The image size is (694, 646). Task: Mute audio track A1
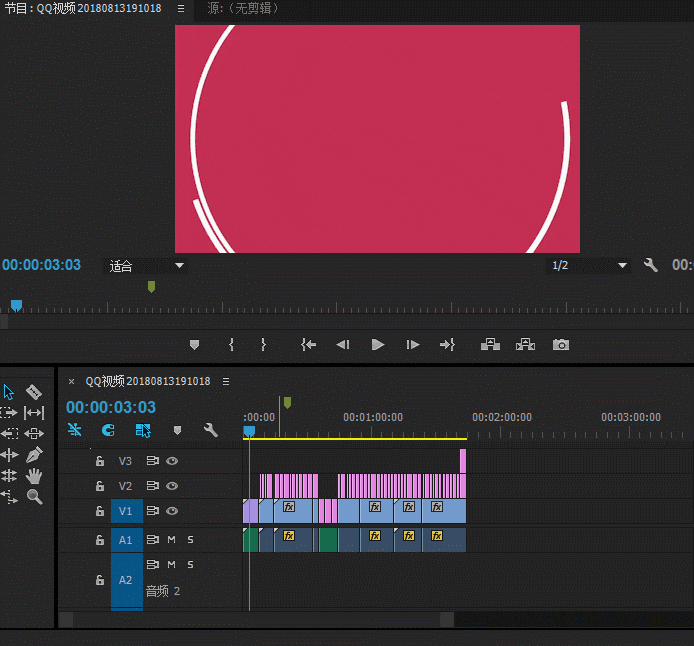(171, 540)
